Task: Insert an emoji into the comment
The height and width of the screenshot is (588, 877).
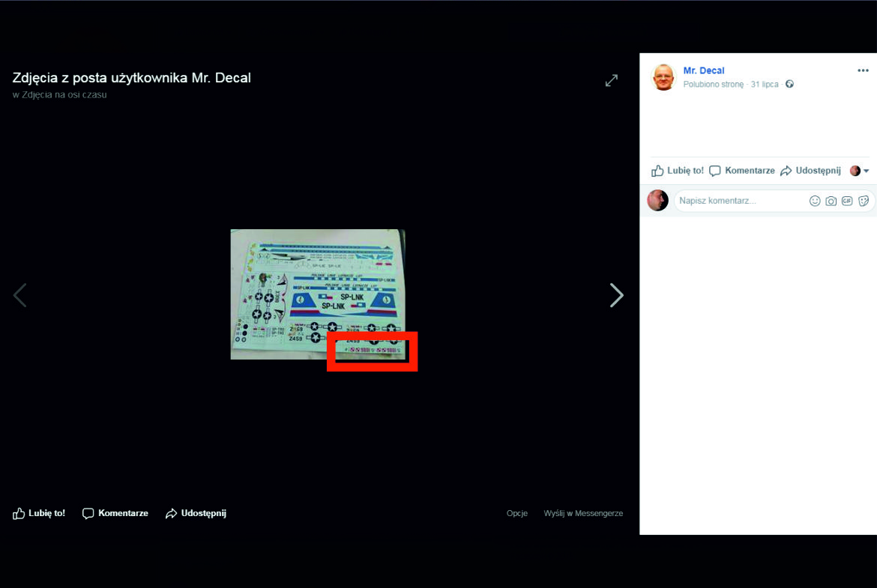Action: click(x=815, y=201)
